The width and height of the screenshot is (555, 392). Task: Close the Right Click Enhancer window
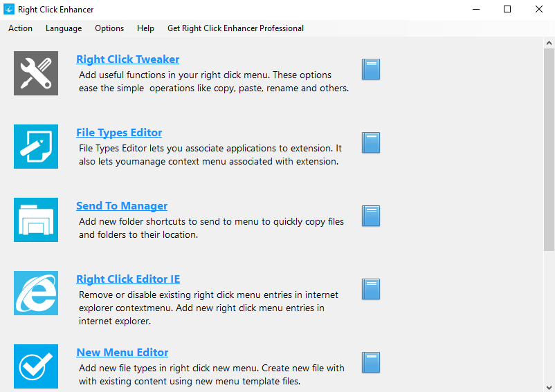pyautogui.click(x=538, y=9)
